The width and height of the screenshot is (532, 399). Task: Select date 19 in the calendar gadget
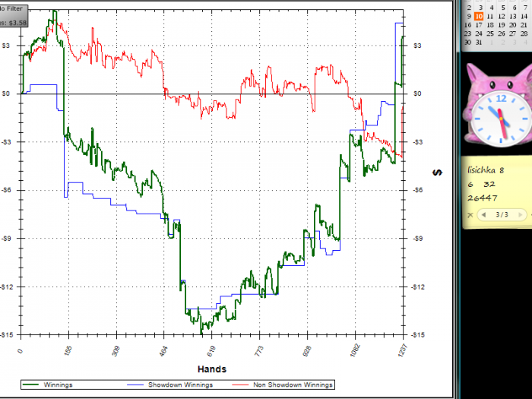(x=502, y=25)
